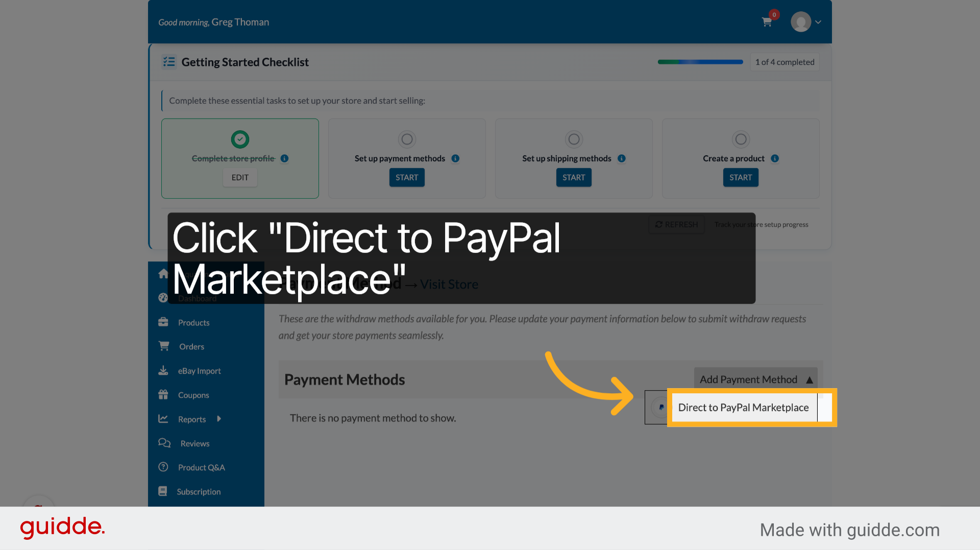Click the Payment Methods heading
980x550 pixels.
coord(345,380)
